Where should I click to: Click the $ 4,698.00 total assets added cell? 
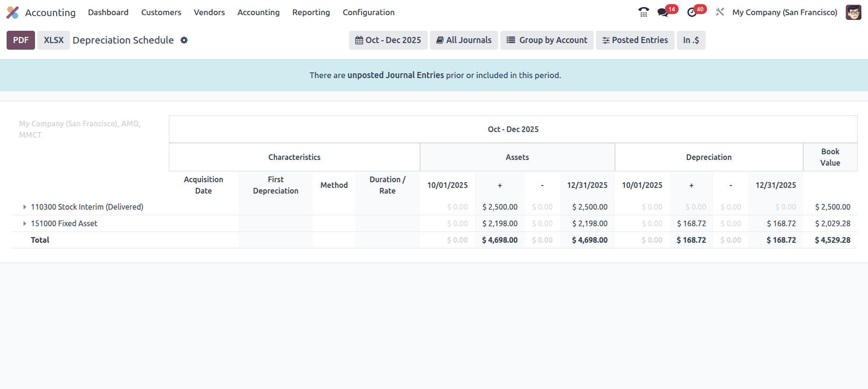[500, 240]
